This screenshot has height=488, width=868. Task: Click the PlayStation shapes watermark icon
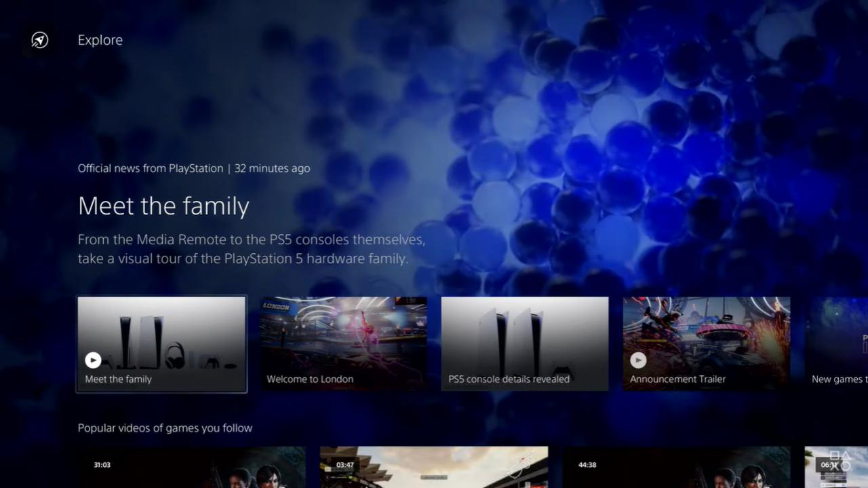841,461
